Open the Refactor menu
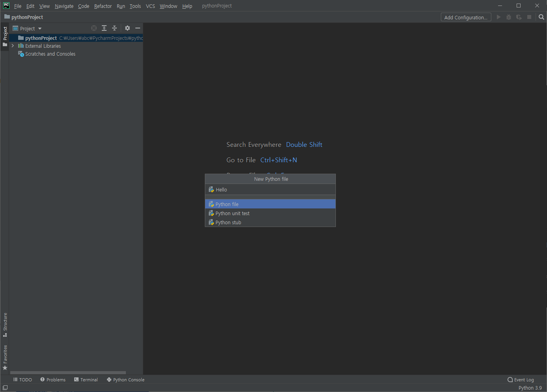The height and width of the screenshot is (392, 547). pos(103,6)
